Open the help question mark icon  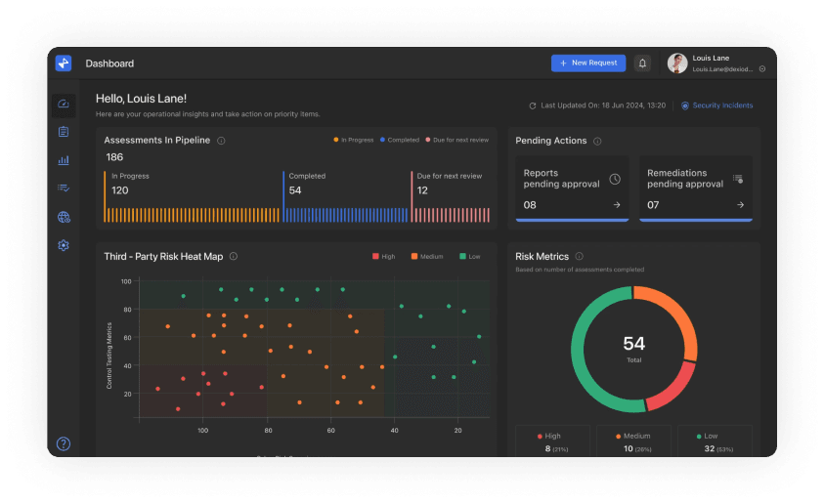click(64, 443)
